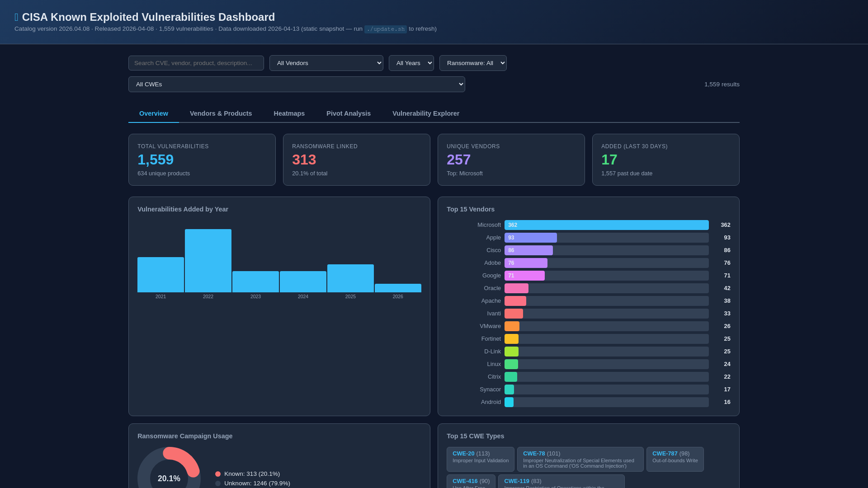Click the CWE-787 Out-of-bounds Write link
Screen dimensions: 868x488
pos(665,453)
